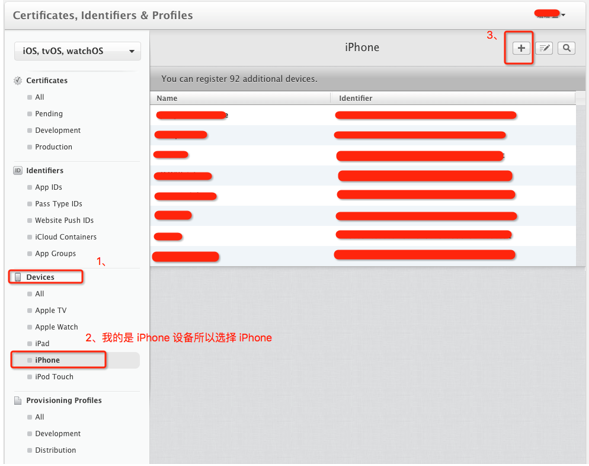Click the Devices phone icon
This screenshot has height=466, width=589.
click(18, 277)
